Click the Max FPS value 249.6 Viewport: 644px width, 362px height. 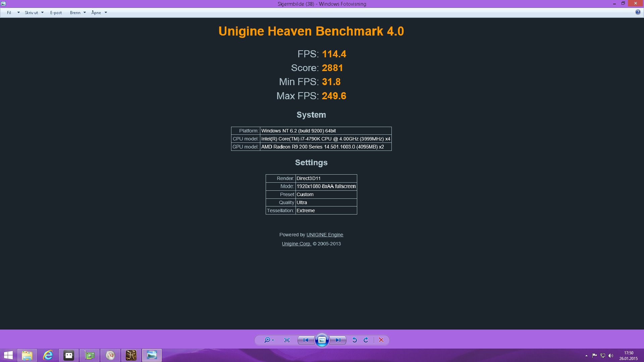click(x=334, y=96)
